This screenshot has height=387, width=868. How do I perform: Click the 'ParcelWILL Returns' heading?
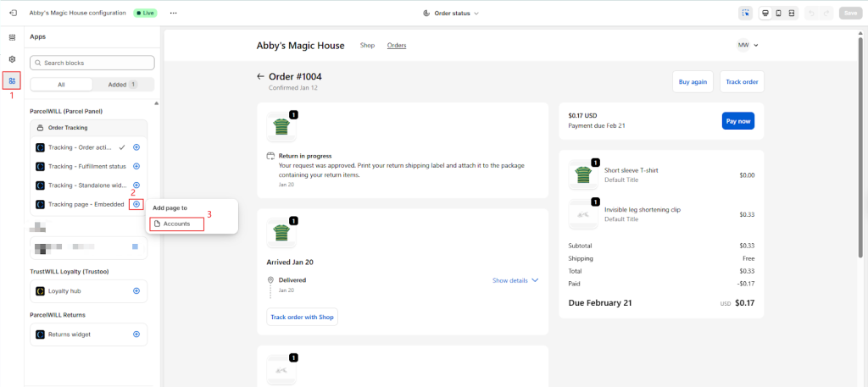[x=58, y=314]
